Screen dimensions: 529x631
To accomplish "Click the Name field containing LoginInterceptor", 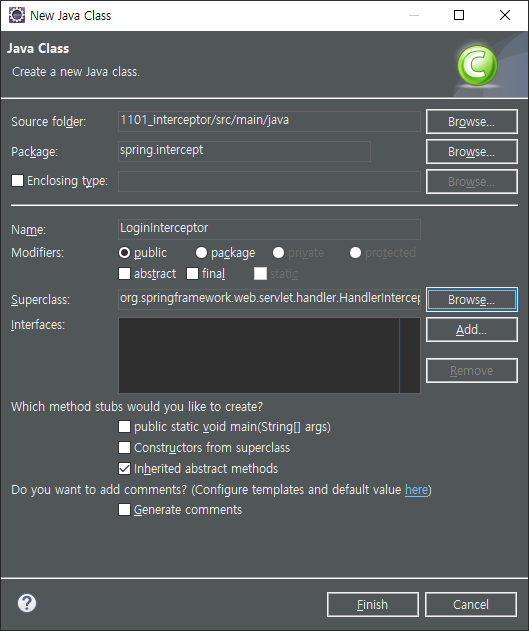I will pos(270,229).
